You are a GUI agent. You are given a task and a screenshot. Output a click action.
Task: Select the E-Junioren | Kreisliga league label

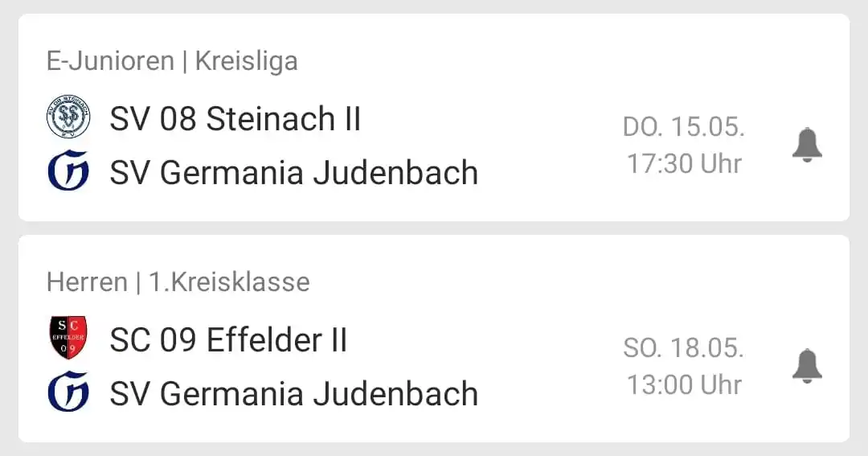click(172, 61)
